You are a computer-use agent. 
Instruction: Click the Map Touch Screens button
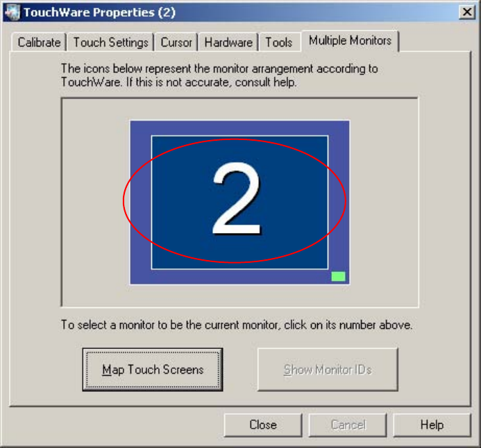(x=153, y=370)
